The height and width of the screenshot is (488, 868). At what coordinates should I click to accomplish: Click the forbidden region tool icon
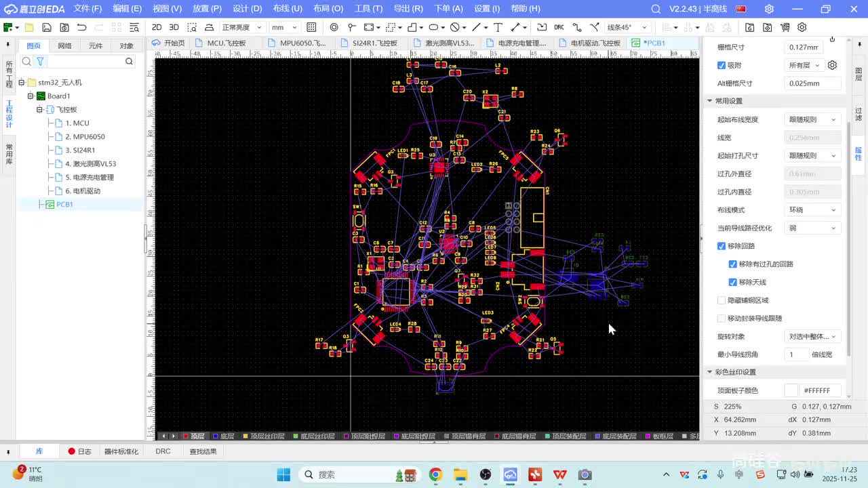(454, 27)
